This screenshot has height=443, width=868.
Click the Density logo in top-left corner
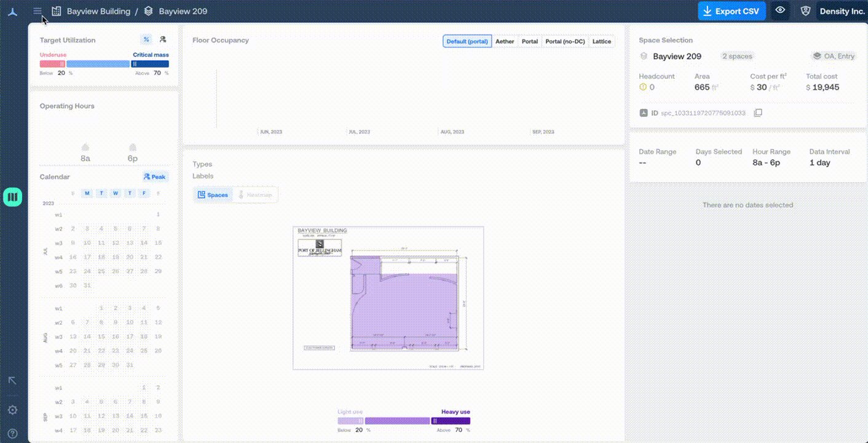pyautogui.click(x=13, y=11)
